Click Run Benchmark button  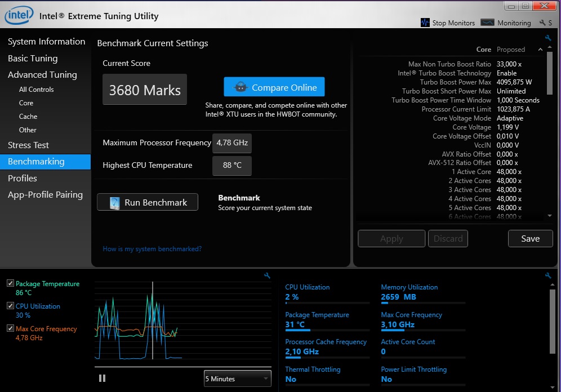148,202
